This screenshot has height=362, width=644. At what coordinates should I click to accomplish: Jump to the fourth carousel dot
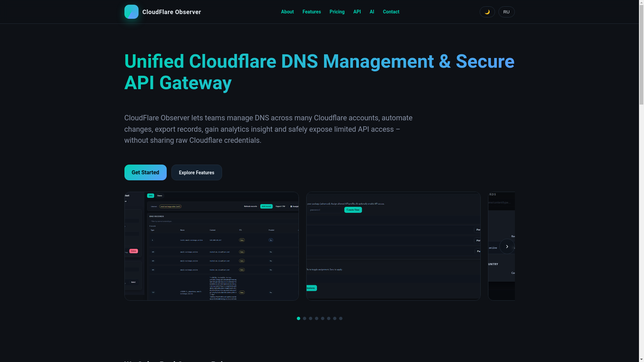[x=317, y=318]
